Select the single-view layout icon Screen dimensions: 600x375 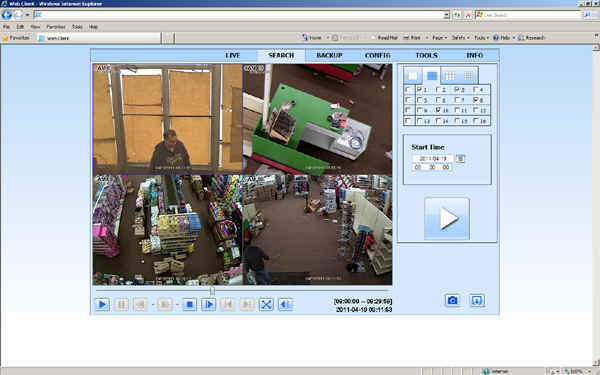[412, 76]
